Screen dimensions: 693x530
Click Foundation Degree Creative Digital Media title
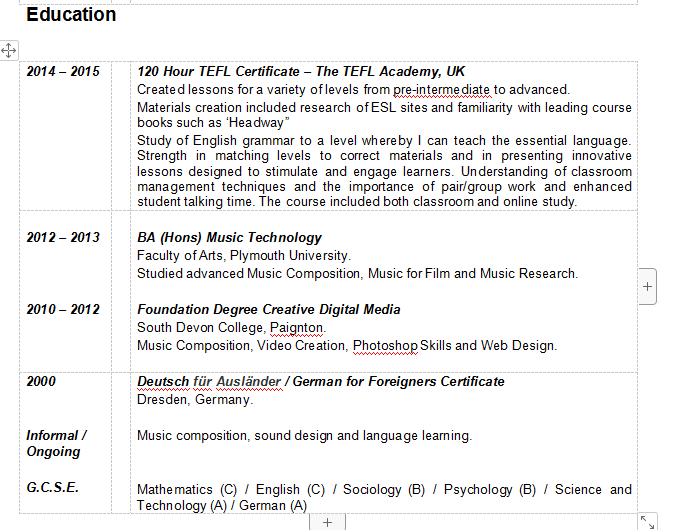pyautogui.click(x=268, y=310)
